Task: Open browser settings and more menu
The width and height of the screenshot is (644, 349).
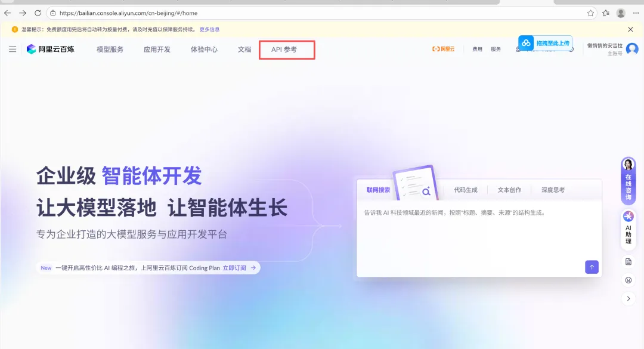Action: pos(636,13)
